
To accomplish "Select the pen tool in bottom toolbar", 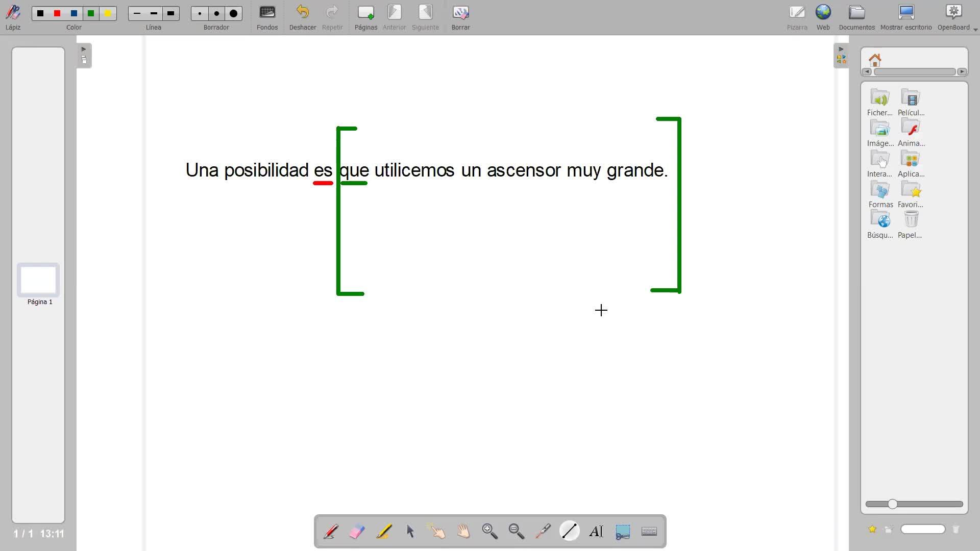I will click(x=330, y=532).
